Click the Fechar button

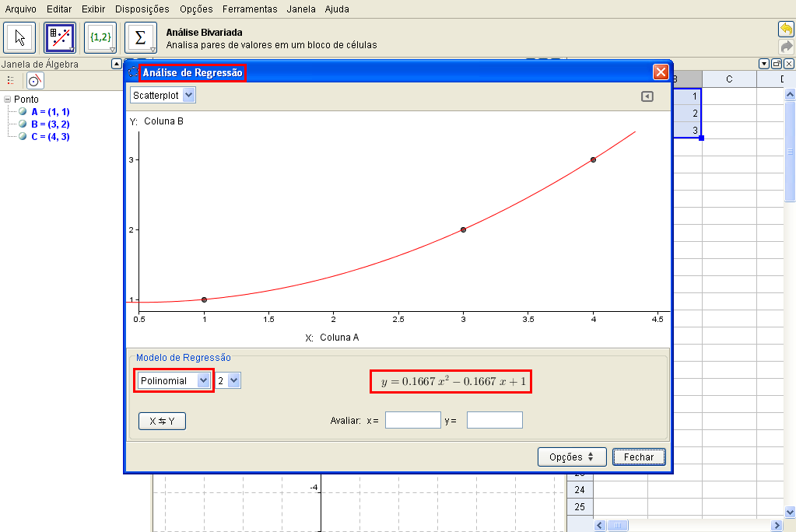(638, 457)
